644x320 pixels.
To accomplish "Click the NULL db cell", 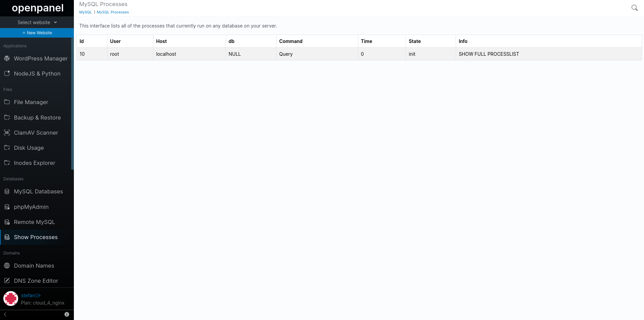I will point(251,54).
